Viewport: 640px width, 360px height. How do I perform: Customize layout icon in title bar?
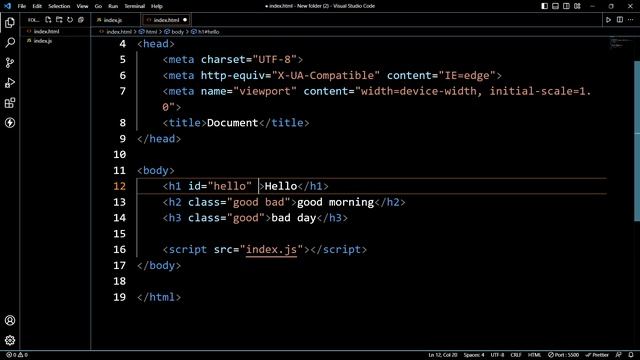577,6
